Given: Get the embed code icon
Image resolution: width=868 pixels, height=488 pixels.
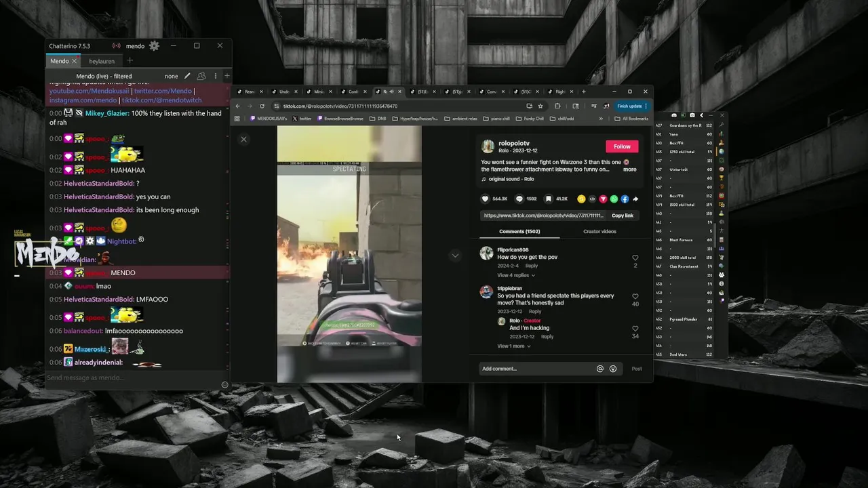Looking at the screenshot, I should pos(592,199).
